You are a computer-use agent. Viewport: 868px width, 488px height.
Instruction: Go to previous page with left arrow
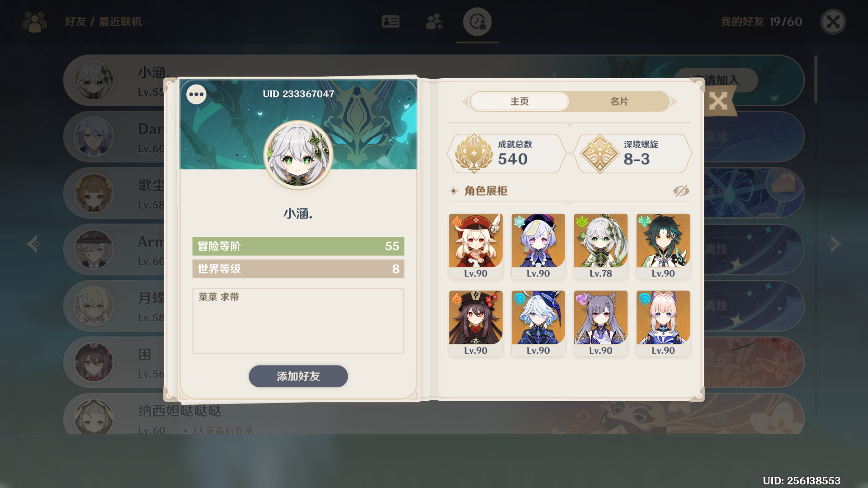[x=34, y=244]
